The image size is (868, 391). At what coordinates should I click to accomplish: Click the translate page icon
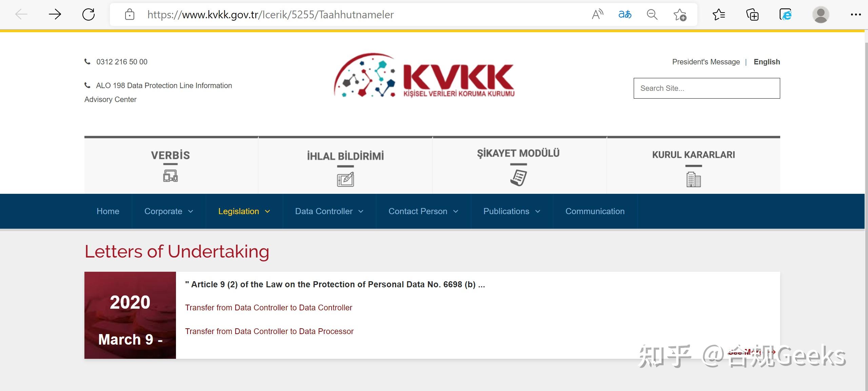(x=625, y=15)
